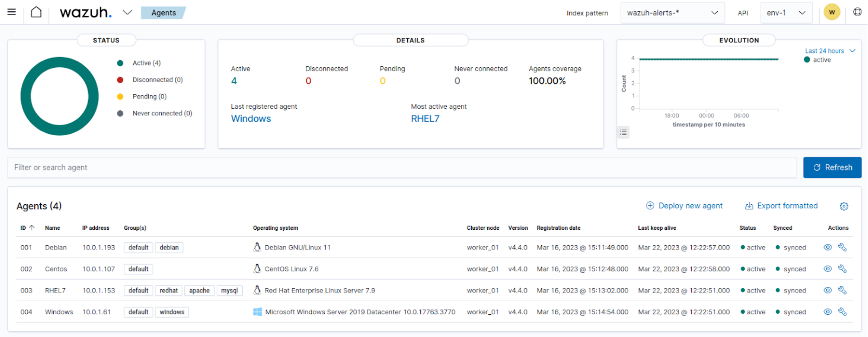Open the wazuh-alerts-* index pattern dropdown
Image resolution: width=868 pixels, height=337 pixels.
(x=673, y=13)
